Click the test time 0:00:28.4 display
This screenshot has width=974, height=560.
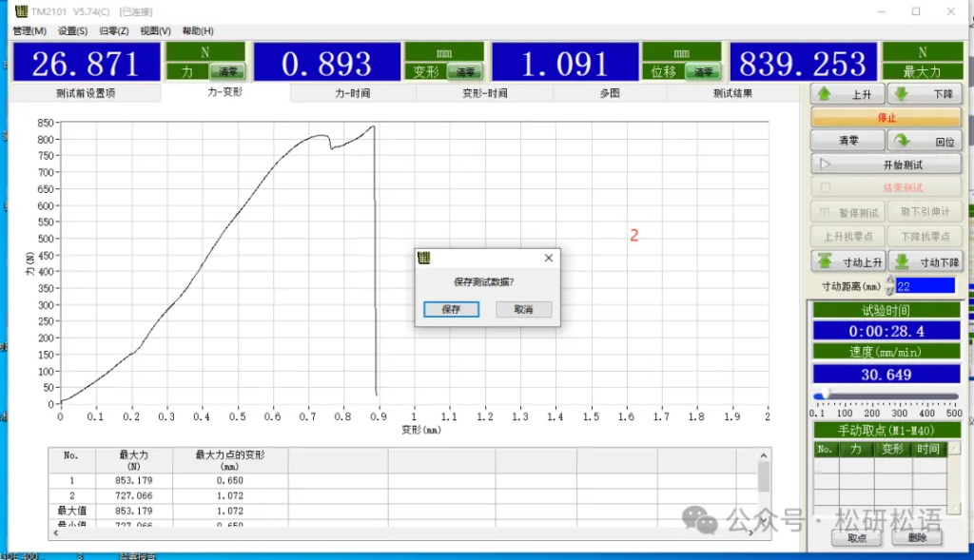click(x=886, y=331)
